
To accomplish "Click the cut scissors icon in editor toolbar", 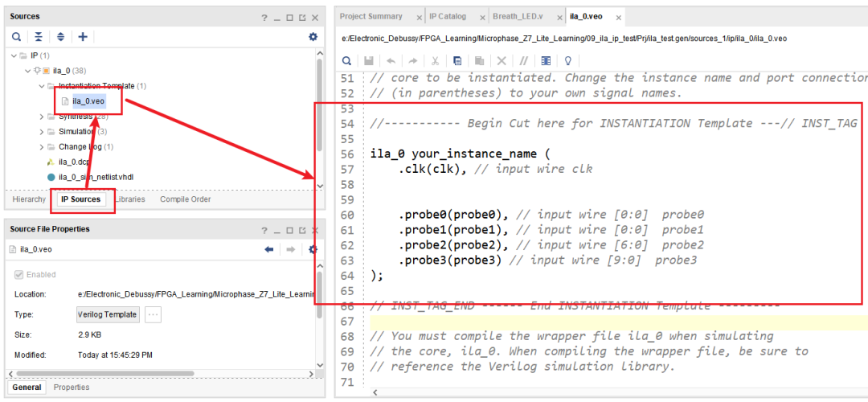I will pos(435,60).
